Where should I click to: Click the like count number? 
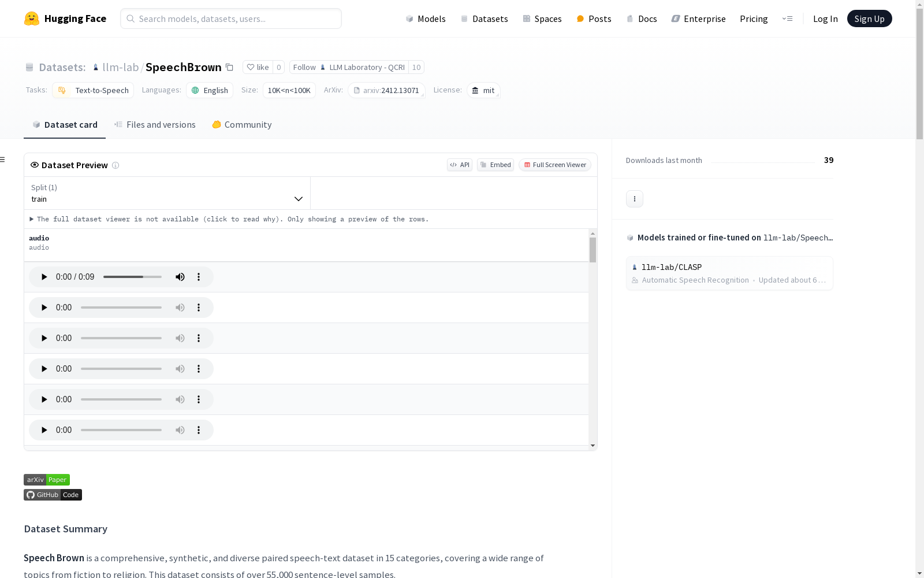click(x=278, y=67)
